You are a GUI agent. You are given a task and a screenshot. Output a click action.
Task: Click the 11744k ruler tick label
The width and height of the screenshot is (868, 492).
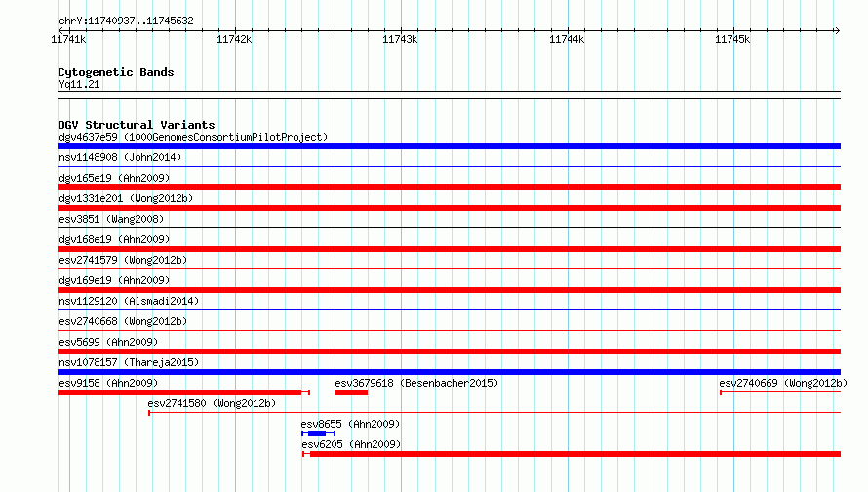pos(567,39)
